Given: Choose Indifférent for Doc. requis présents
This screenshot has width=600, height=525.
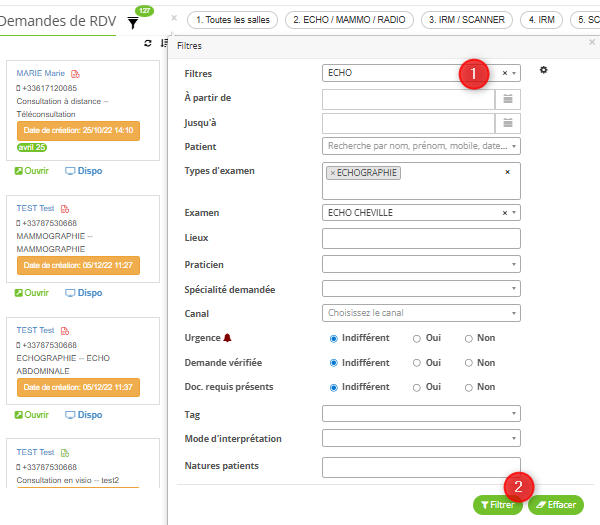Looking at the screenshot, I should pyautogui.click(x=334, y=387).
